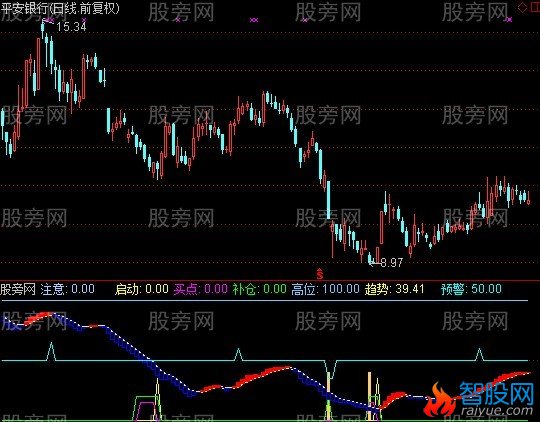Click the red S marker below candles
This screenshot has height=422, width=540.
point(320,274)
